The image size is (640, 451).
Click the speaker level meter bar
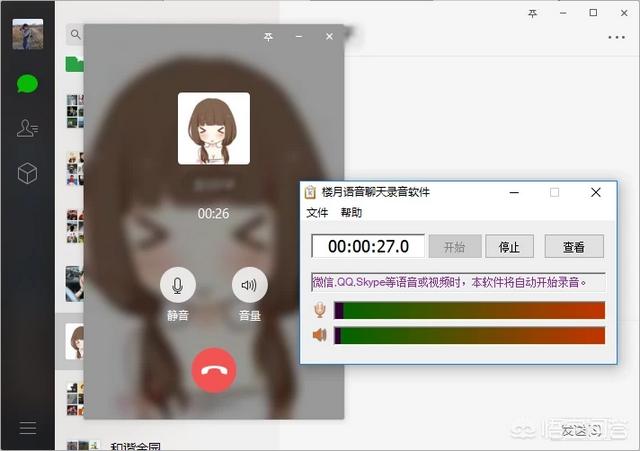tap(469, 335)
